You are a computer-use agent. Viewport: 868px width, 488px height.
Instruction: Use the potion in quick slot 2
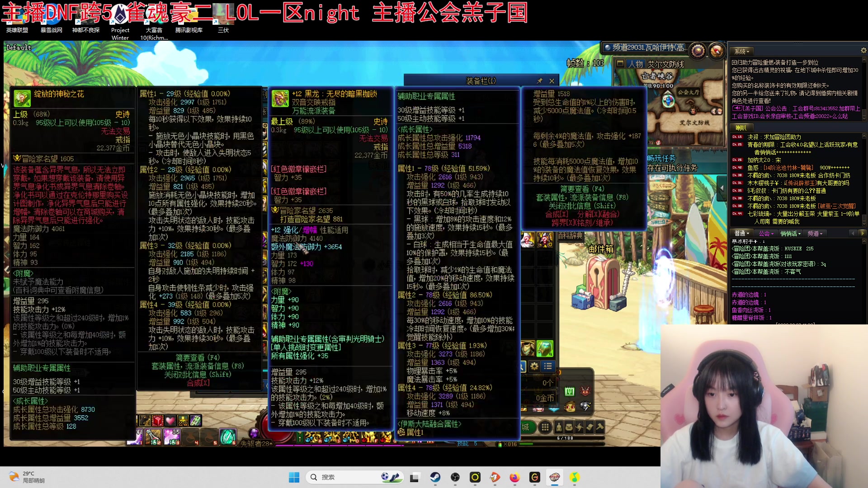(x=153, y=436)
